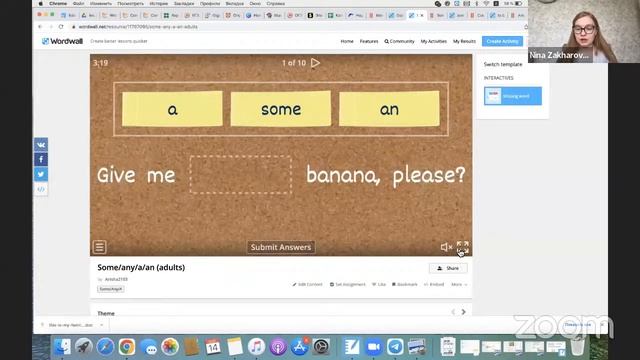The width and height of the screenshot is (640, 360).
Task: Open the Справка menu
Action: click(276, 4)
